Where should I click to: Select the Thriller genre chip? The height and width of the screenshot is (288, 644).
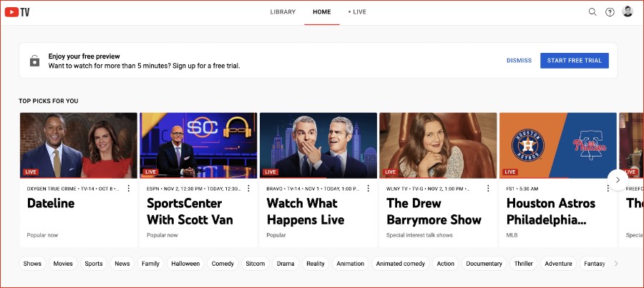523,264
